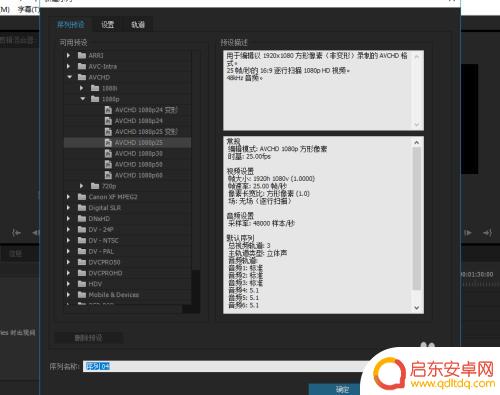Click the 720p folder icon
The image size is (500, 395).
pos(95,186)
